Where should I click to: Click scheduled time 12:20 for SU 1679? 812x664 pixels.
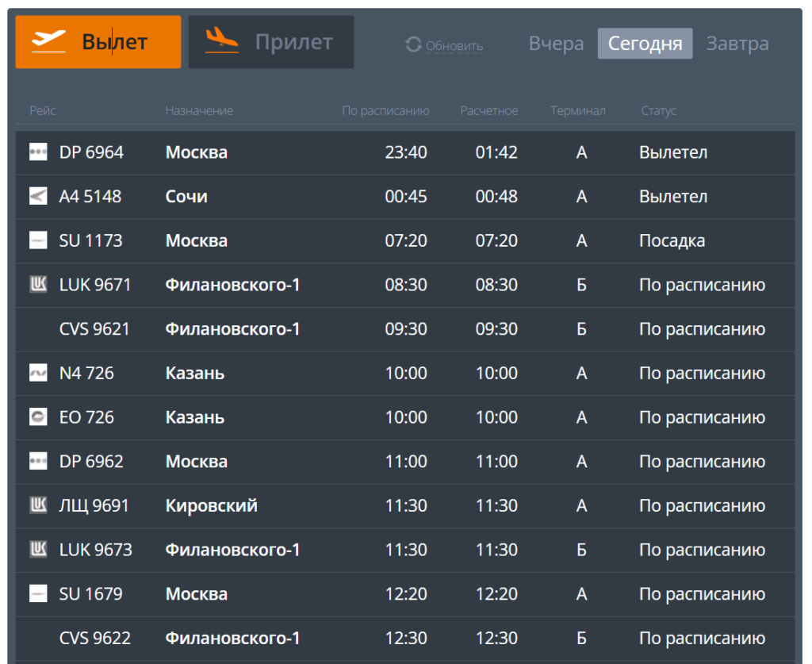pos(406,593)
